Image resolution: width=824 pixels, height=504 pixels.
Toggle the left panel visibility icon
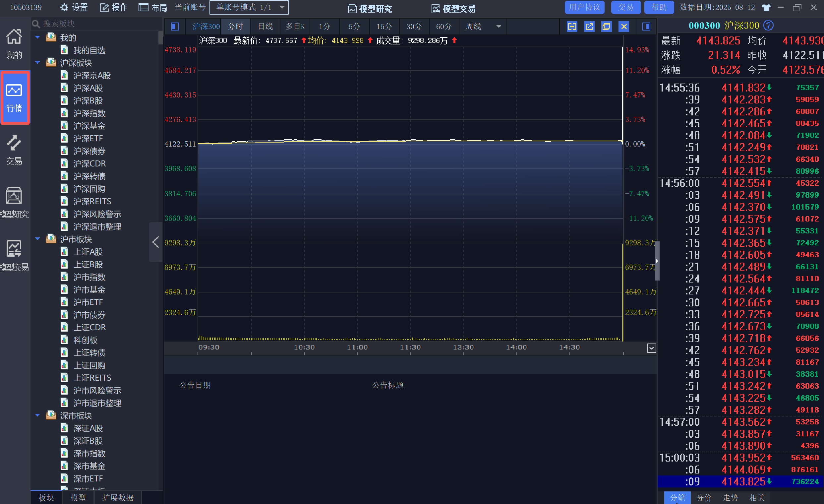(x=175, y=27)
